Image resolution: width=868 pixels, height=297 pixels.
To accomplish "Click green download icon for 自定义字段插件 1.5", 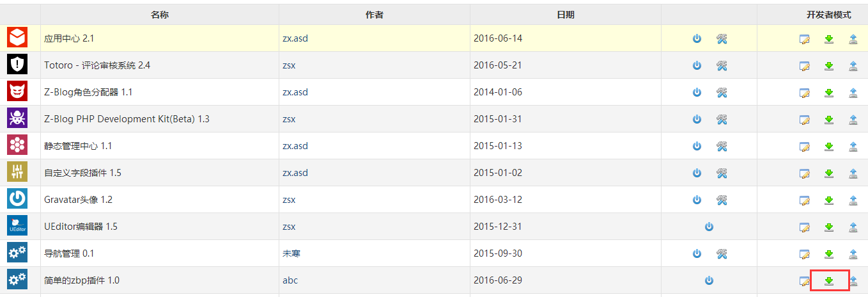I will [x=829, y=173].
